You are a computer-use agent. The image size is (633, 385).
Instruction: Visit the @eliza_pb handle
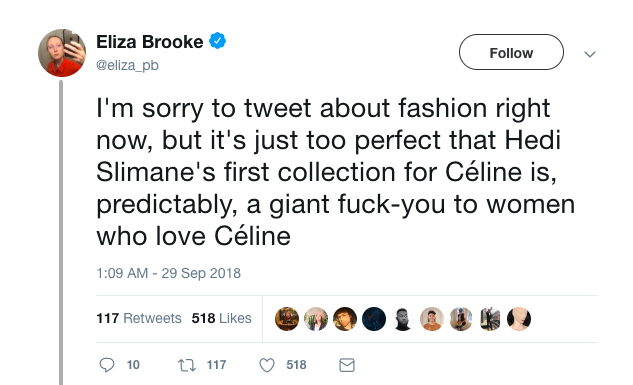pos(127,65)
